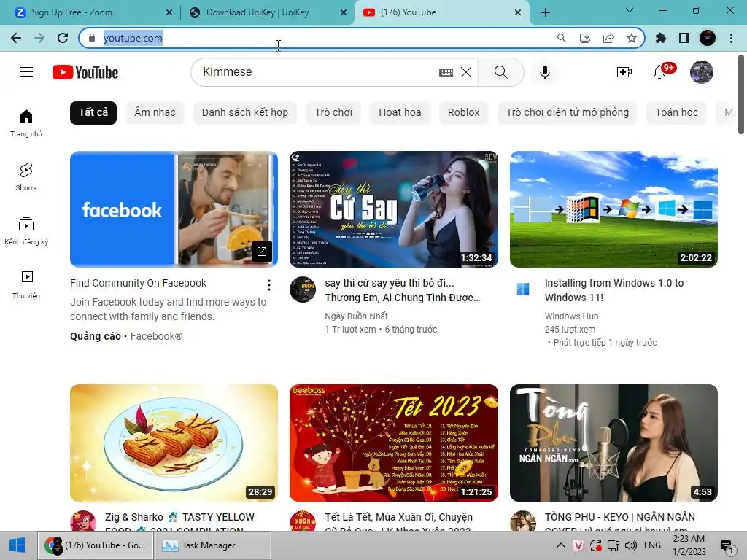Open the Ngày Buồn Nhất channel name
This screenshot has width=747, height=560.
click(356, 316)
